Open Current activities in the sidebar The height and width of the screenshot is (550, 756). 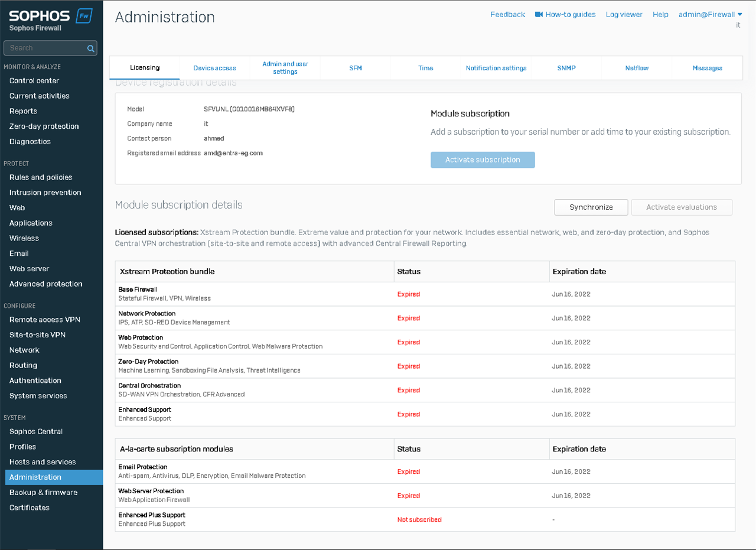click(x=40, y=96)
